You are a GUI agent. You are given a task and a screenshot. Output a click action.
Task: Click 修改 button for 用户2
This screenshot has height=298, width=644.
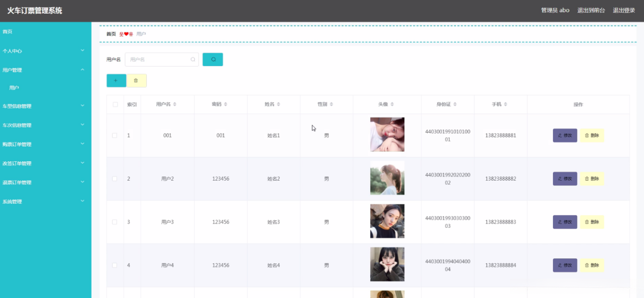(x=565, y=179)
